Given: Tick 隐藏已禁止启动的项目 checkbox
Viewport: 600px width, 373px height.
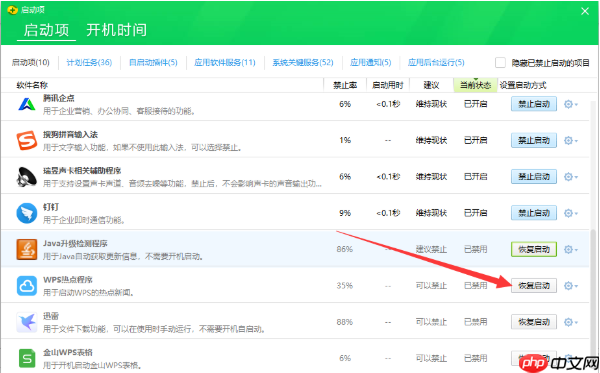Looking at the screenshot, I should point(500,62).
